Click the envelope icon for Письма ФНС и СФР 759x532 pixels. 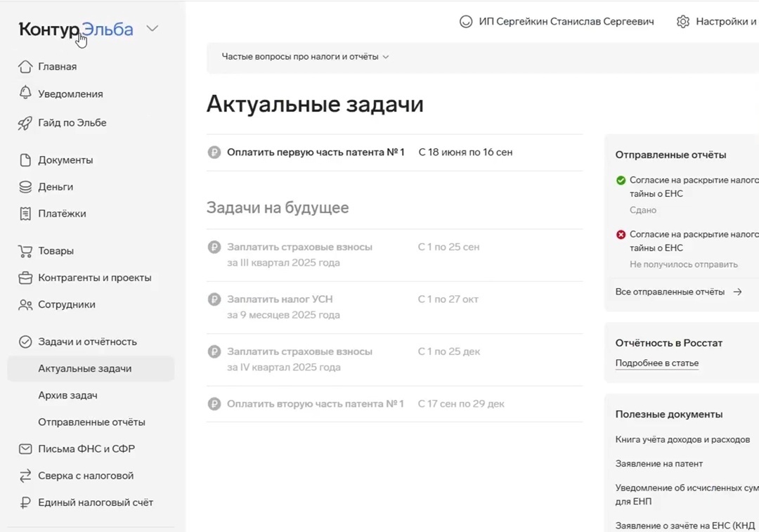[25, 449]
